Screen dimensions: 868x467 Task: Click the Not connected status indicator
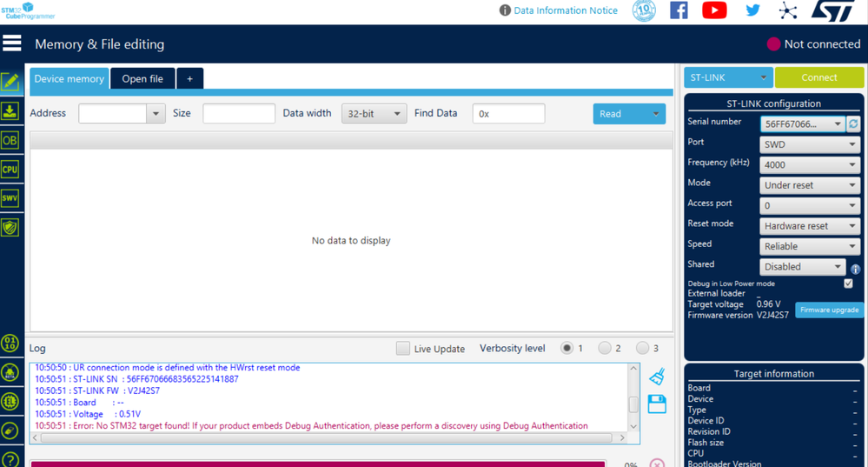[813, 43]
